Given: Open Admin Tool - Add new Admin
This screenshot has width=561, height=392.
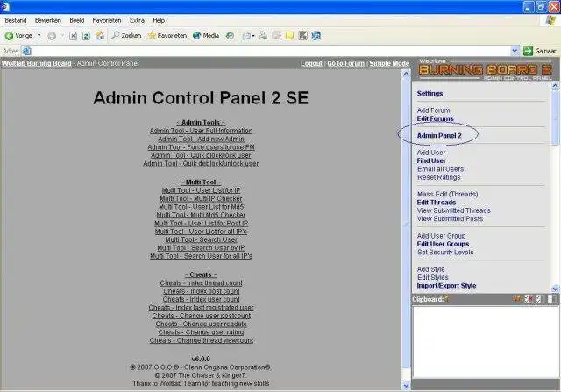Looking at the screenshot, I should [x=201, y=139].
